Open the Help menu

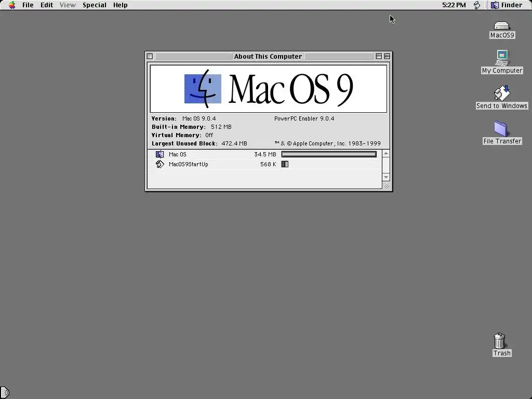120,5
